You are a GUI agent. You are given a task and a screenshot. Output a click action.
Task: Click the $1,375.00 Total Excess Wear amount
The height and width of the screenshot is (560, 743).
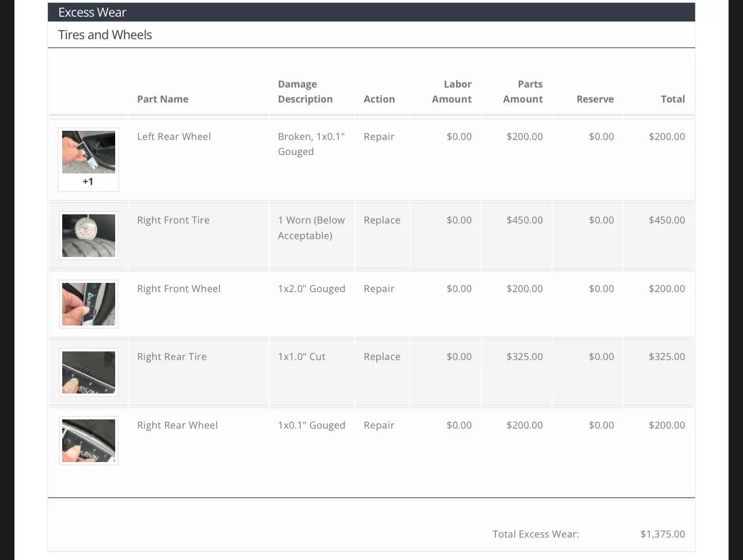tap(663, 534)
